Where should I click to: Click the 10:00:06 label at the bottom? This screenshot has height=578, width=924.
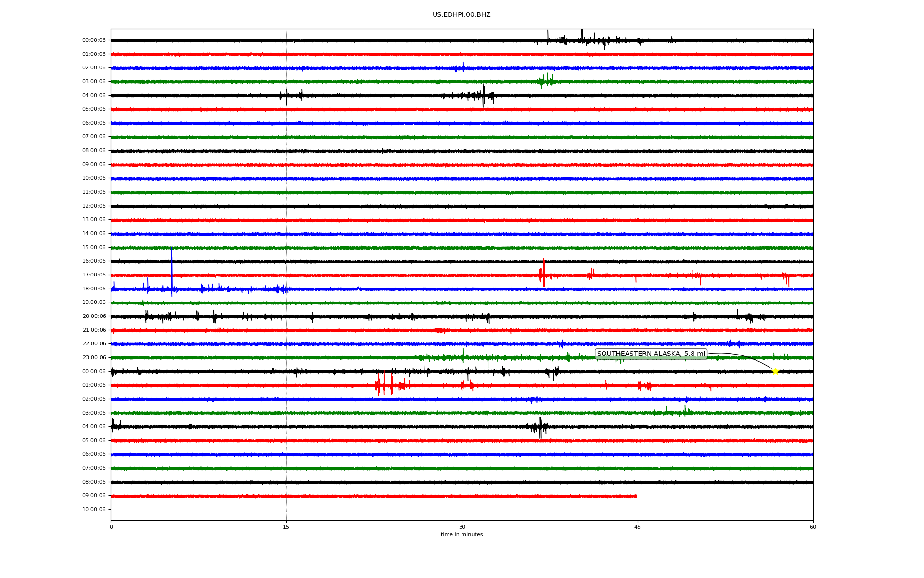[94, 509]
